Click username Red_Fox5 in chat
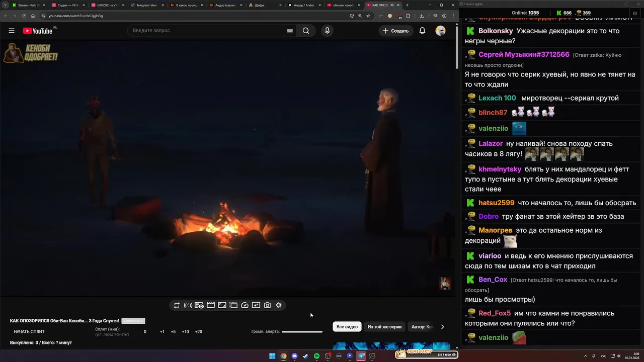The height and width of the screenshot is (362, 644). (495, 313)
